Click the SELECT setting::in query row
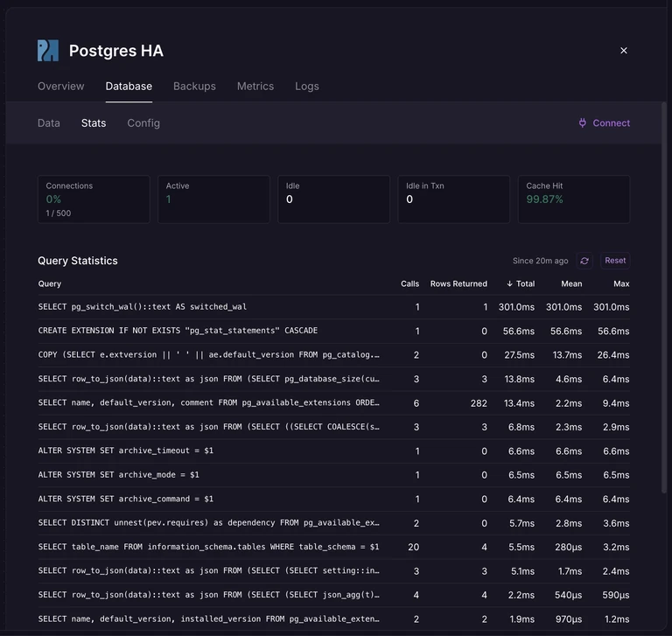The height and width of the screenshot is (636, 672). 334,571
